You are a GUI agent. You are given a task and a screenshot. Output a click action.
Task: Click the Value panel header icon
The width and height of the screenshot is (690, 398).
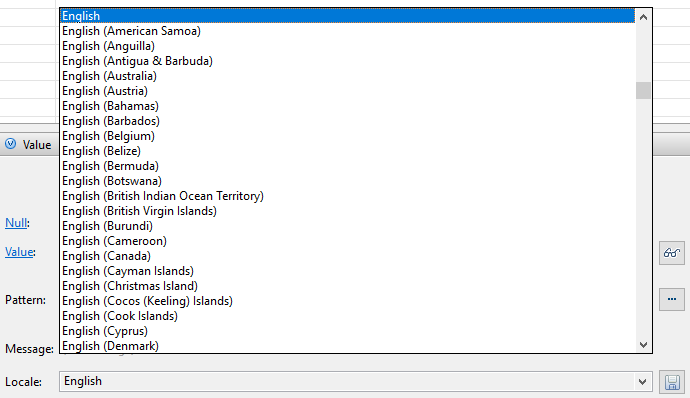11,144
